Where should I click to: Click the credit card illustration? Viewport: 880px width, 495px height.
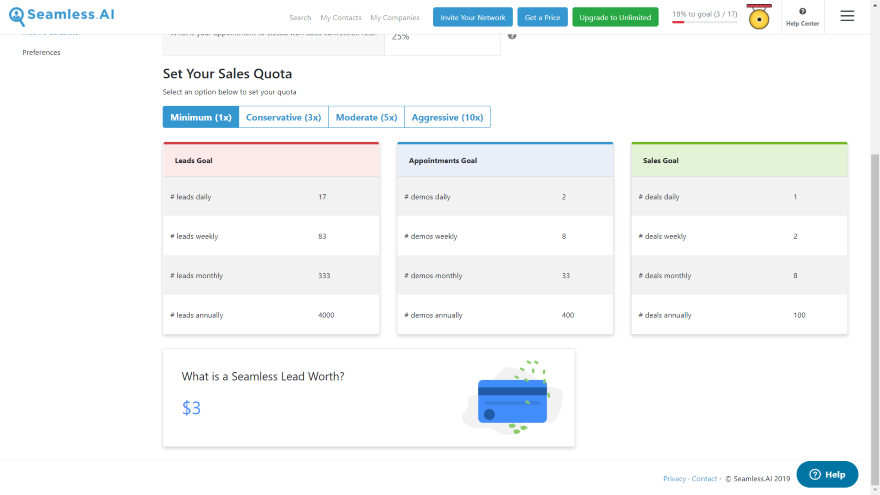[x=512, y=399]
